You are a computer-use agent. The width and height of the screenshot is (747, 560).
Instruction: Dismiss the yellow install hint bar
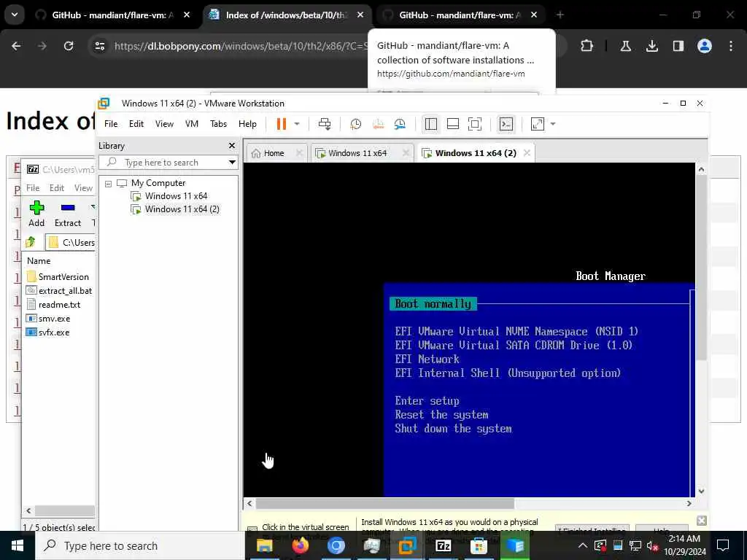tap(701, 521)
